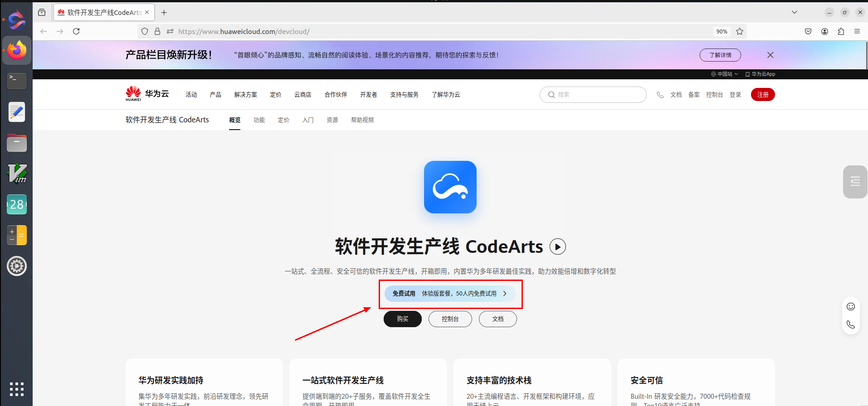Reload the current page
The height and width of the screenshot is (406, 868).
click(x=76, y=31)
